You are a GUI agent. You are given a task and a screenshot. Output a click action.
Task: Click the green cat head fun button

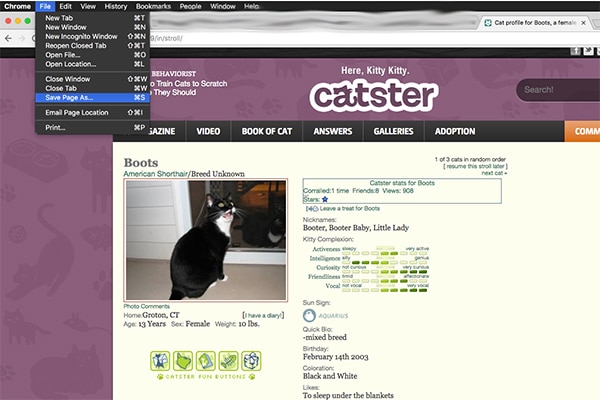pos(183,361)
